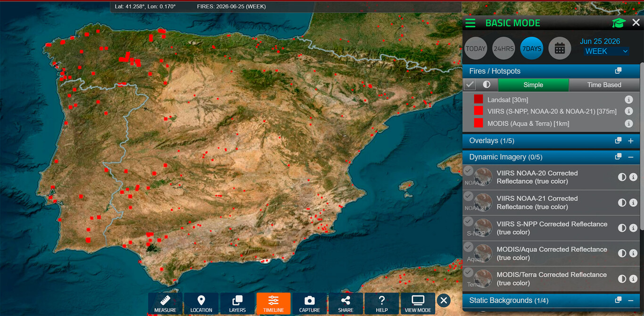The width and height of the screenshot is (644, 316).
Task: Collapse the Static Backgrounds section
Action: click(x=631, y=300)
